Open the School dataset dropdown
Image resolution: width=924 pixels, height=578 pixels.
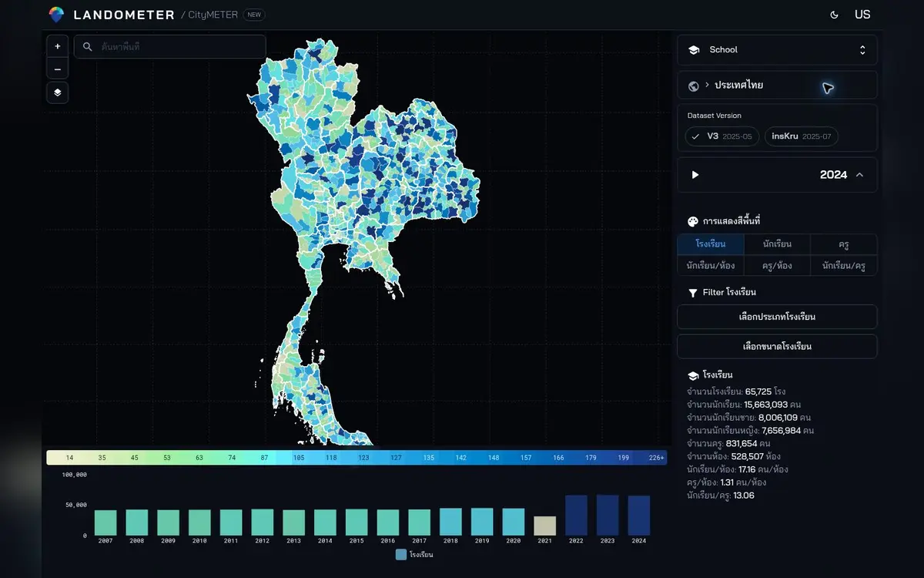point(777,50)
